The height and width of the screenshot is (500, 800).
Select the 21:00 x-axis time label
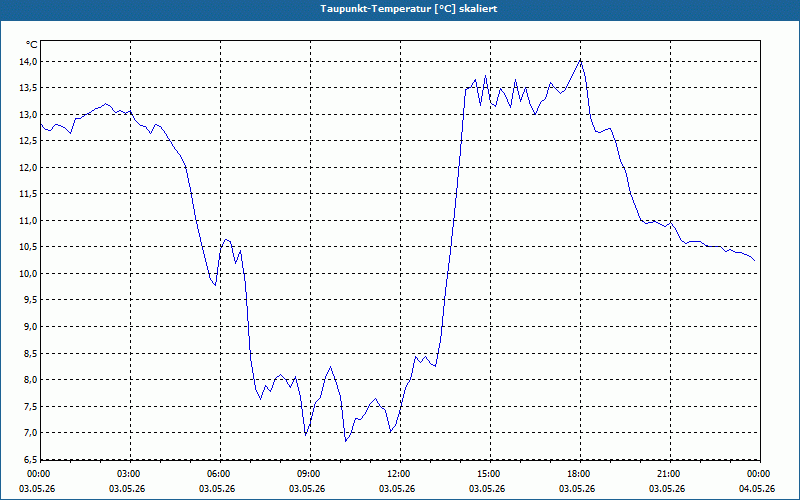[670, 474]
